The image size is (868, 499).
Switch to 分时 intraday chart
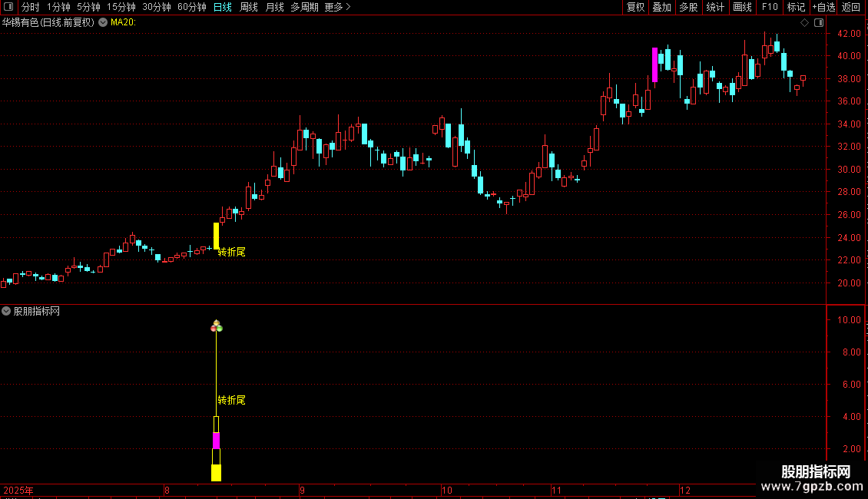[x=31, y=7]
